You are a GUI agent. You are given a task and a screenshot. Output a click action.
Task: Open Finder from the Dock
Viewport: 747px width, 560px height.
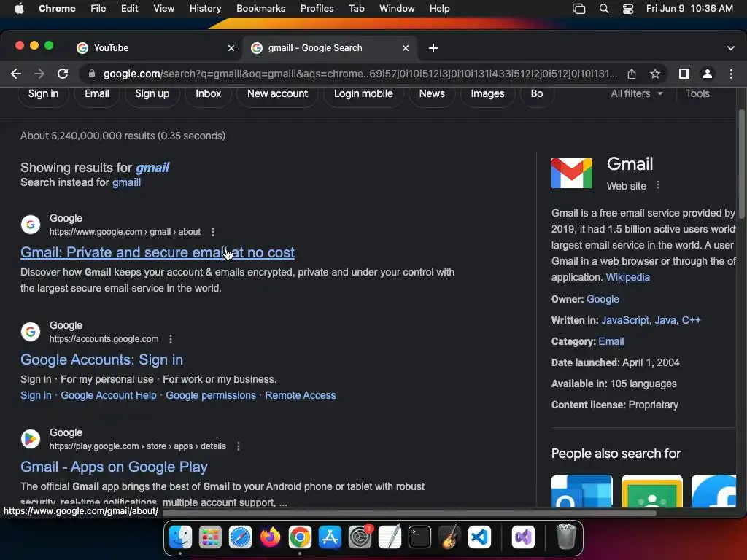tap(181, 537)
